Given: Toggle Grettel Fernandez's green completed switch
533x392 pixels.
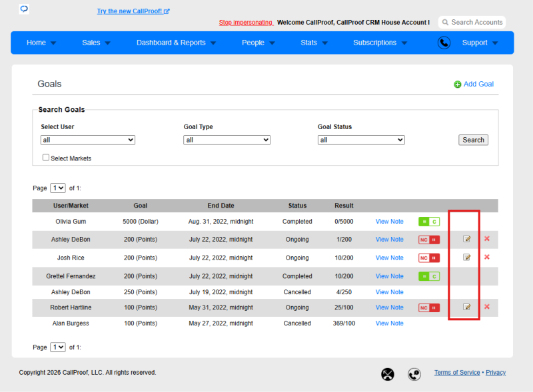Looking at the screenshot, I should (429, 276).
